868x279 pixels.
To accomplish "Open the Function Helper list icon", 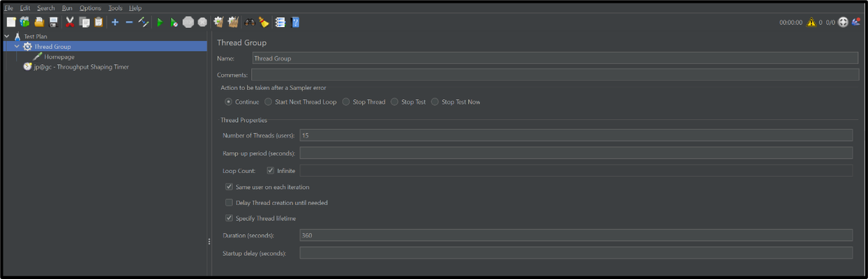I will point(280,22).
